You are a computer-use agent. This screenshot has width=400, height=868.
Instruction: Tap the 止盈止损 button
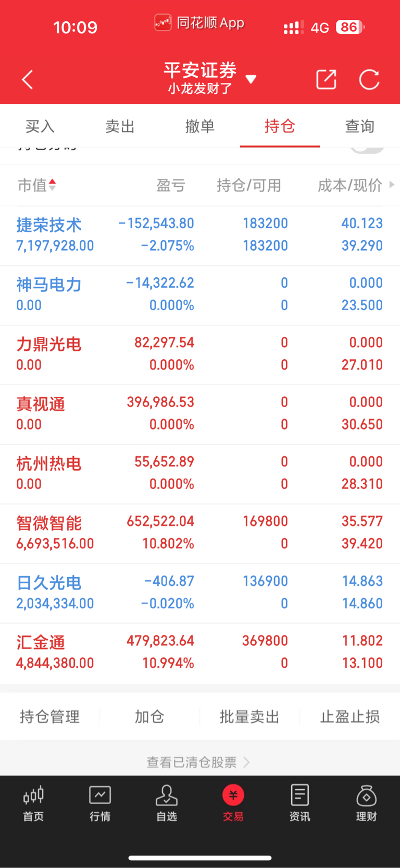350,717
